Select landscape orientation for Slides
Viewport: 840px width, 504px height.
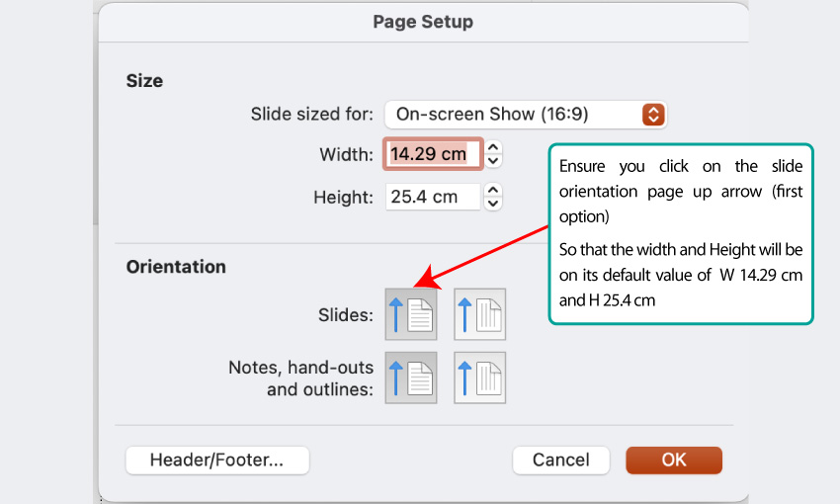click(479, 314)
